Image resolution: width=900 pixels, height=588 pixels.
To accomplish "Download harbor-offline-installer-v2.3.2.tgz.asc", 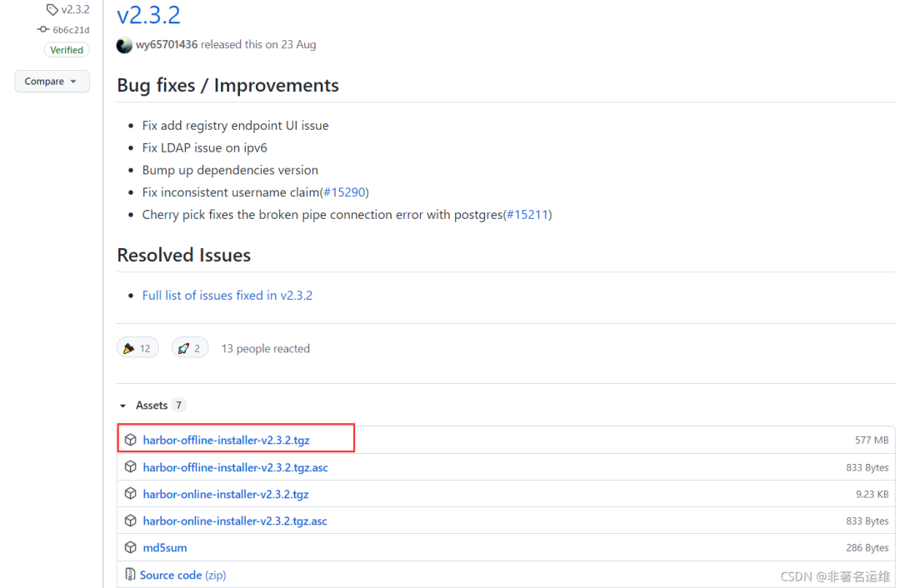I will [x=235, y=467].
